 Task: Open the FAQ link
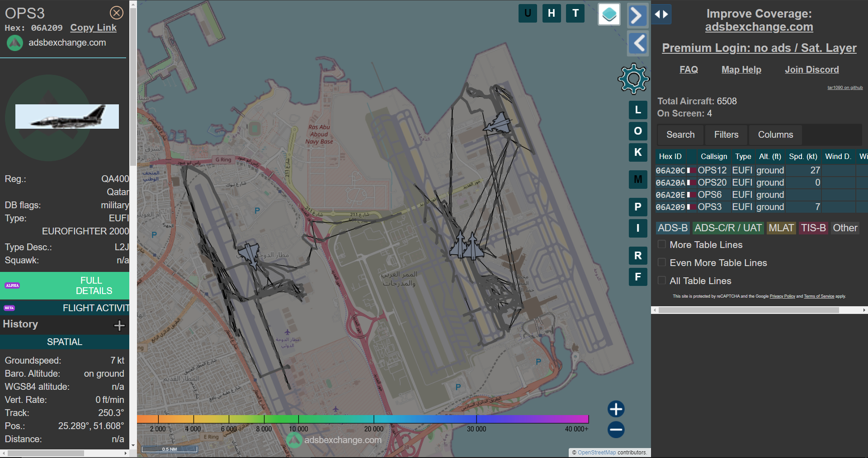coord(689,70)
